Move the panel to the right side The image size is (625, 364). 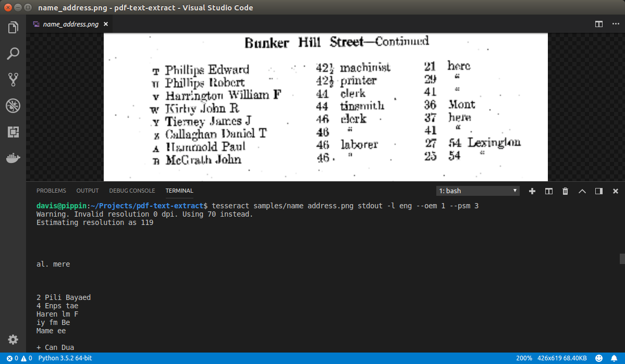click(x=599, y=191)
